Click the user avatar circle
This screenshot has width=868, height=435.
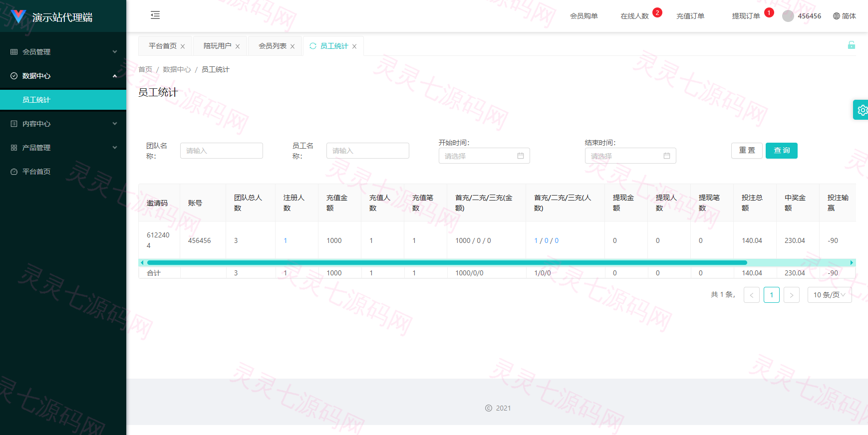click(788, 16)
